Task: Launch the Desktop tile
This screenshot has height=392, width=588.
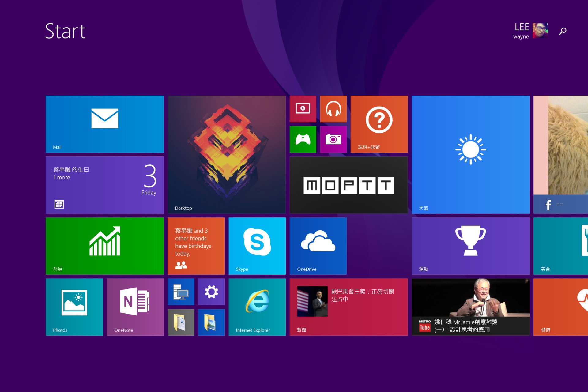Action: point(227,154)
